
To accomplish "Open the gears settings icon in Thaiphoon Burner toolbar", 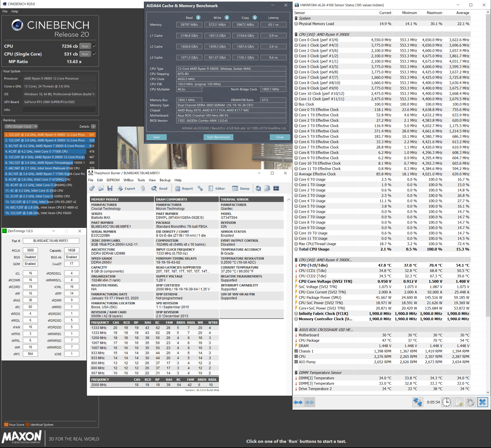I will pos(92,188).
